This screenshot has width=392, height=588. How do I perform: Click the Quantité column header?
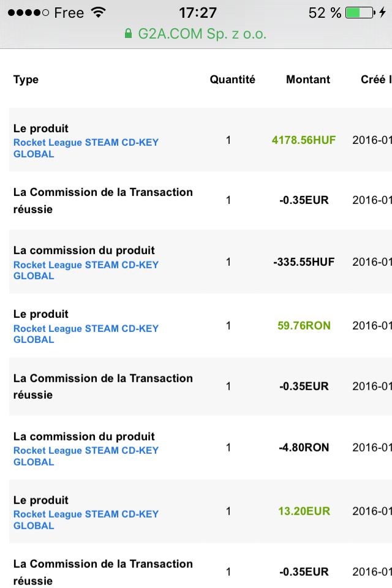[232, 80]
